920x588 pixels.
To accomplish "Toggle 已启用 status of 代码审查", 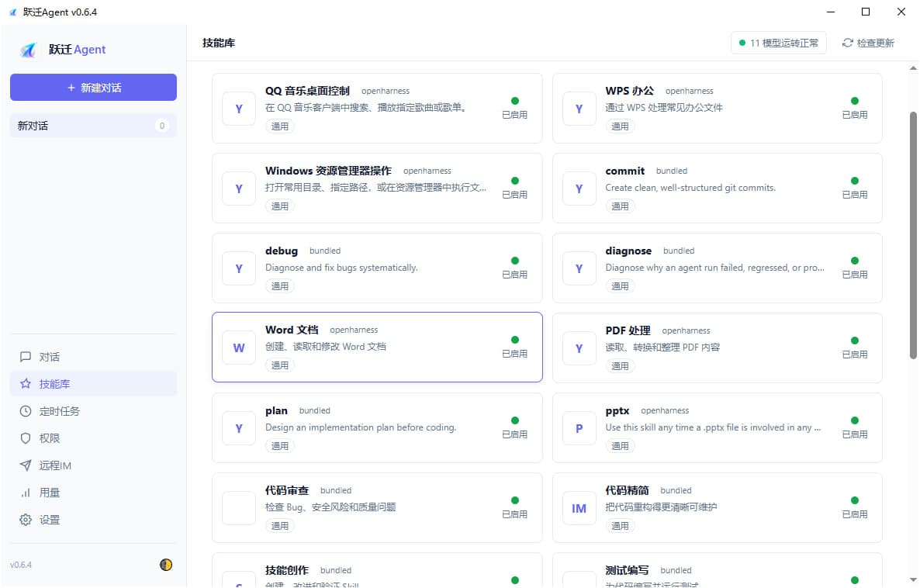I will [x=514, y=507].
